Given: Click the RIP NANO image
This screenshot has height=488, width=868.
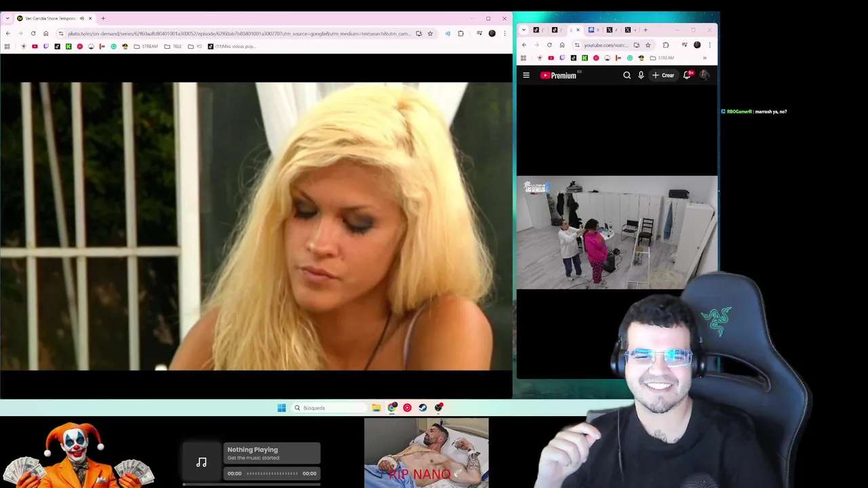Looking at the screenshot, I should [x=427, y=453].
